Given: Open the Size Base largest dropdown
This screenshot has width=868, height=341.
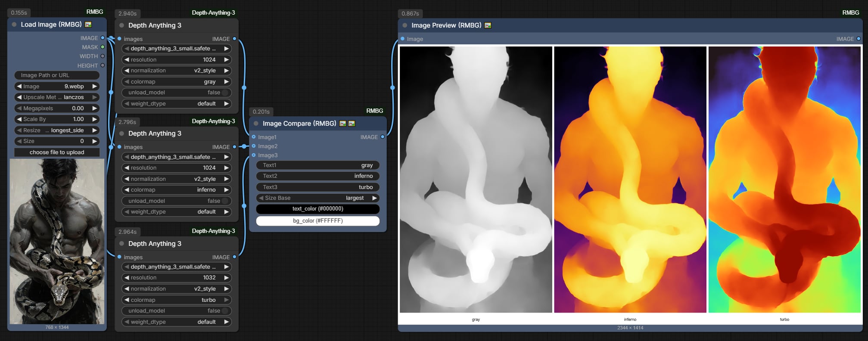Looking at the screenshot, I should [x=318, y=198].
